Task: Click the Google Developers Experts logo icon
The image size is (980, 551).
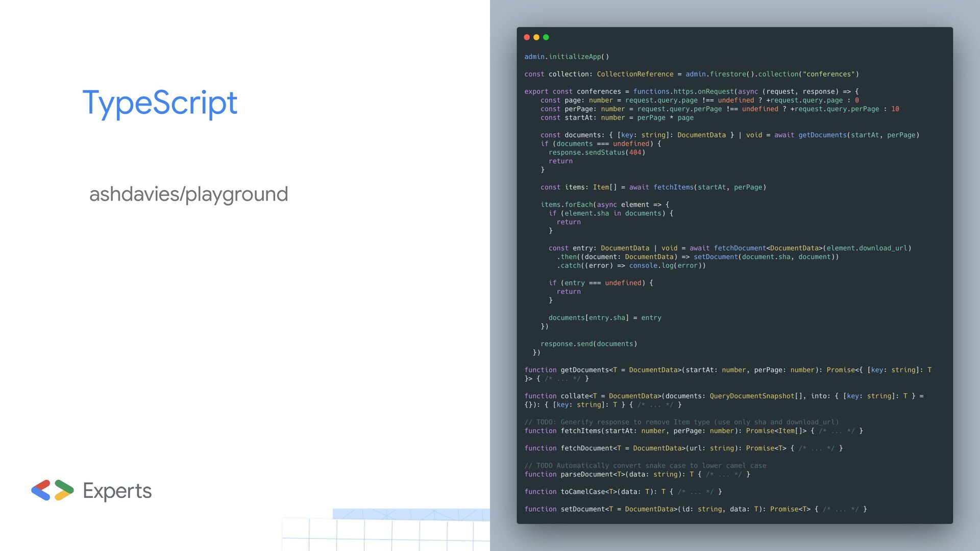Action: (x=53, y=490)
